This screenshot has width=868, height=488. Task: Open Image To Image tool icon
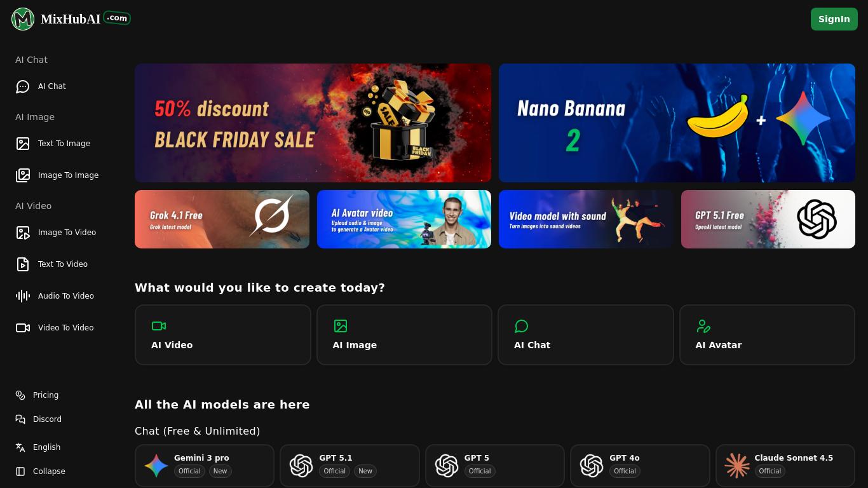(23, 175)
